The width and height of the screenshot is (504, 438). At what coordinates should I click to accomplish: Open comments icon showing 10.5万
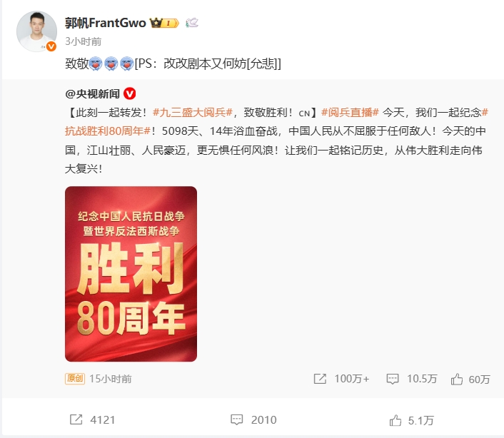click(x=393, y=379)
